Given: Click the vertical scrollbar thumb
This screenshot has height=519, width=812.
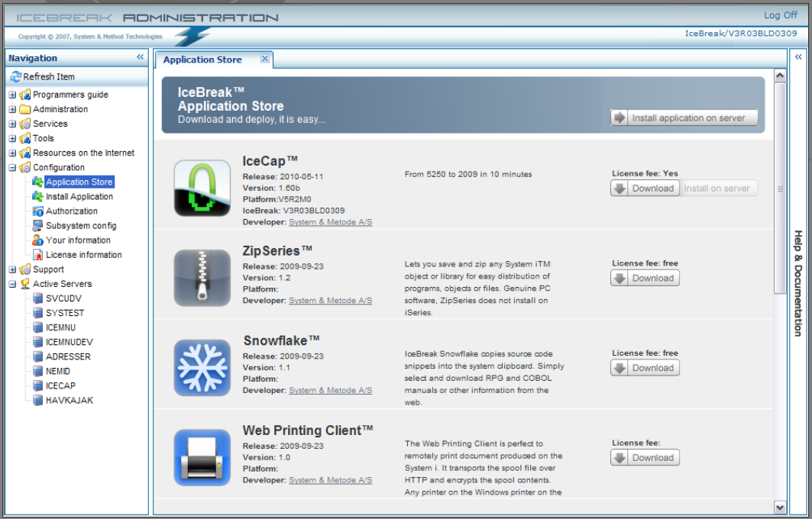Looking at the screenshot, I should [x=780, y=189].
